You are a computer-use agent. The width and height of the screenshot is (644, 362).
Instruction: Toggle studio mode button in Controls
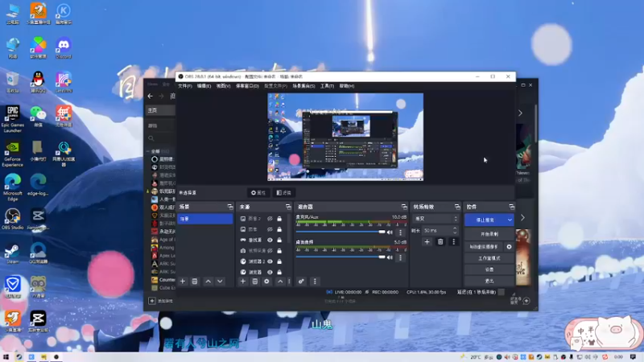tap(489, 258)
